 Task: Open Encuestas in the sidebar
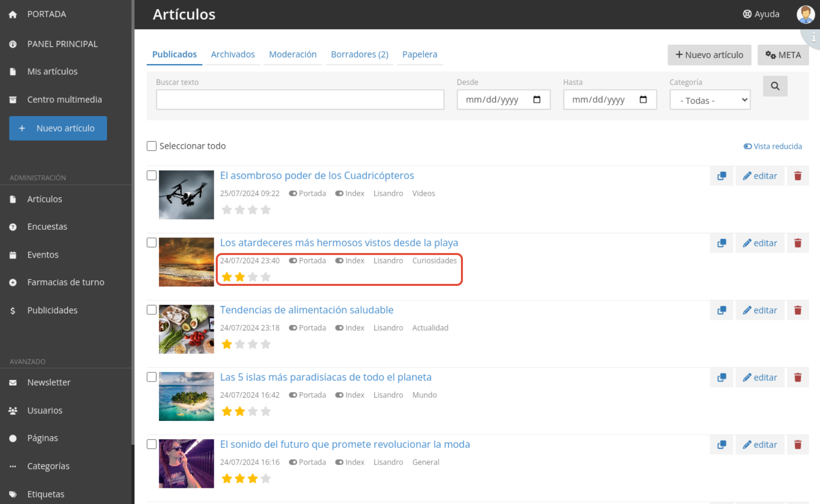pos(47,227)
